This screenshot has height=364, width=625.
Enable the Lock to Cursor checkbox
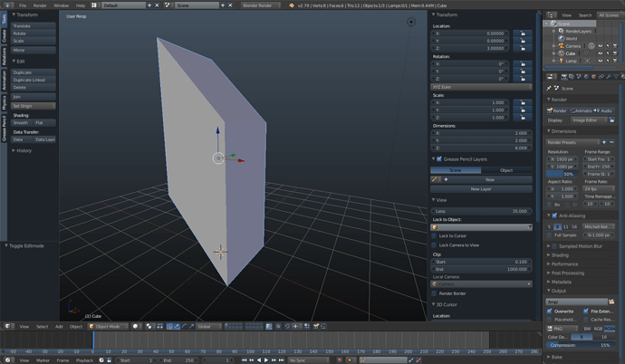click(x=434, y=235)
